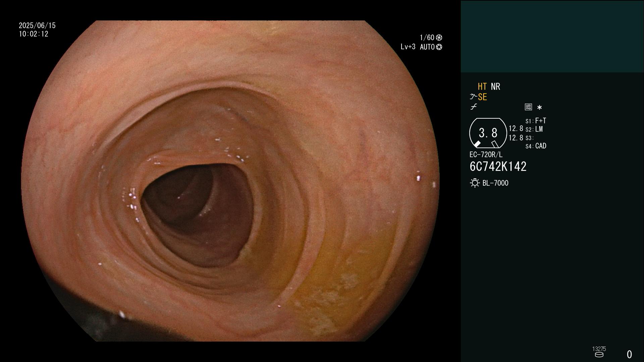Click the shutter icon next to 1/60
Image resolution: width=644 pixels, height=362 pixels.
[439, 38]
